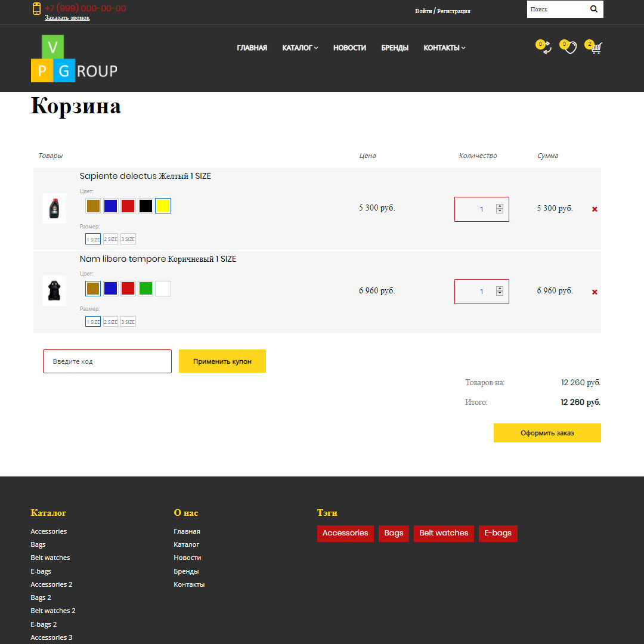Image resolution: width=644 pixels, height=644 pixels.
Task: Click the VPGroup logo
Action: coord(74,58)
